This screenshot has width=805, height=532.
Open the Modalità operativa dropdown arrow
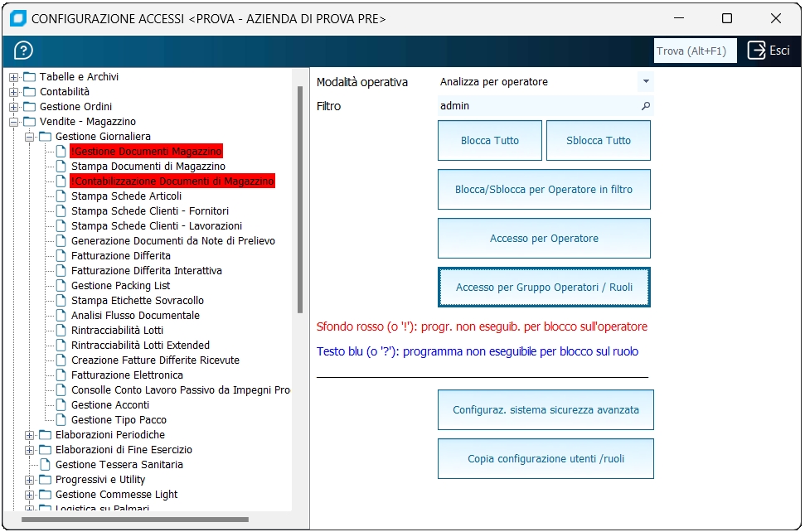click(646, 81)
